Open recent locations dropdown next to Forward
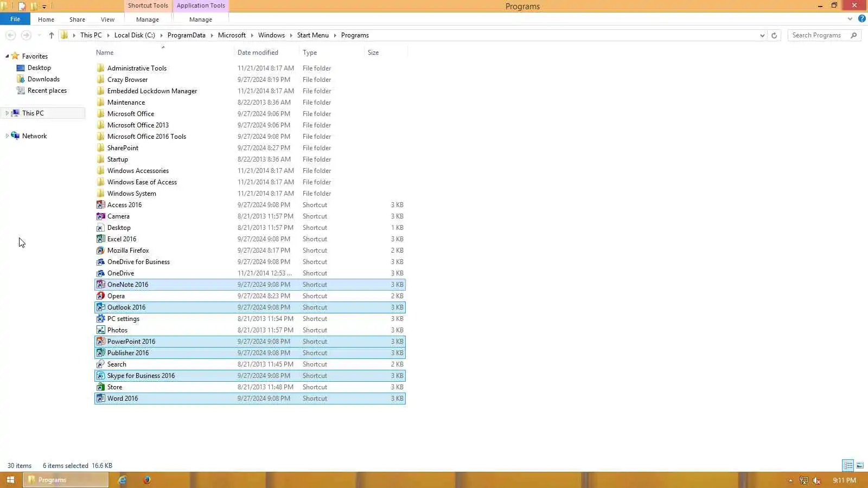868x488 pixels. click(39, 35)
